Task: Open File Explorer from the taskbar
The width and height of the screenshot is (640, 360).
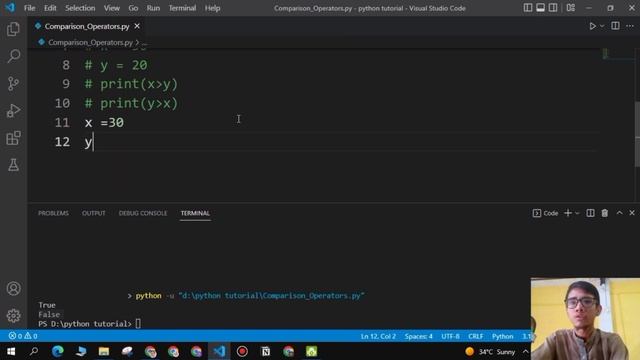Action: (x=104, y=351)
